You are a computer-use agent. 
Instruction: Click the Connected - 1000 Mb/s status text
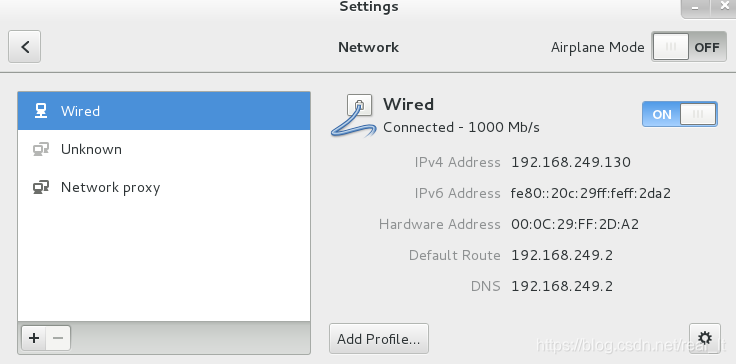point(461,127)
